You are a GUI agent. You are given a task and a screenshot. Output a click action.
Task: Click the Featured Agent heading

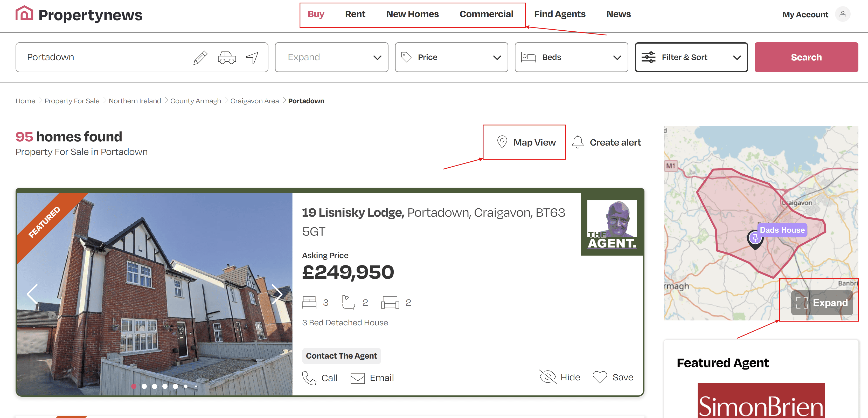coord(723,363)
